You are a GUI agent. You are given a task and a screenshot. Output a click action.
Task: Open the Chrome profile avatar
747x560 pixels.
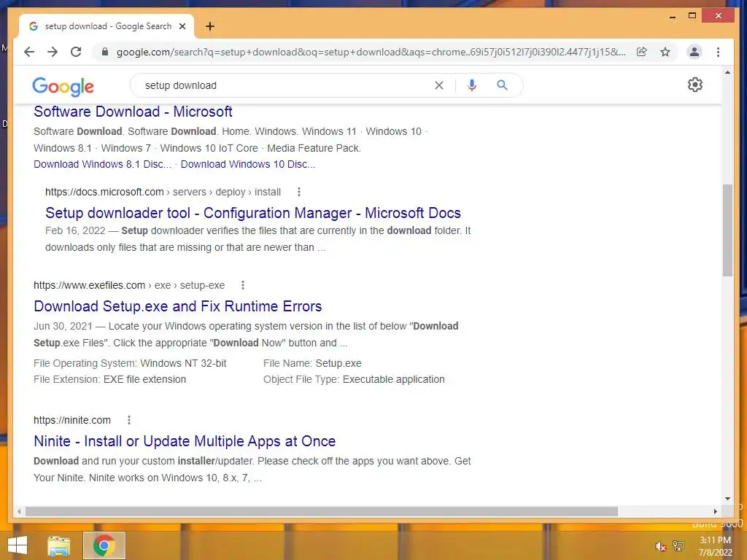(x=694, y=52)
